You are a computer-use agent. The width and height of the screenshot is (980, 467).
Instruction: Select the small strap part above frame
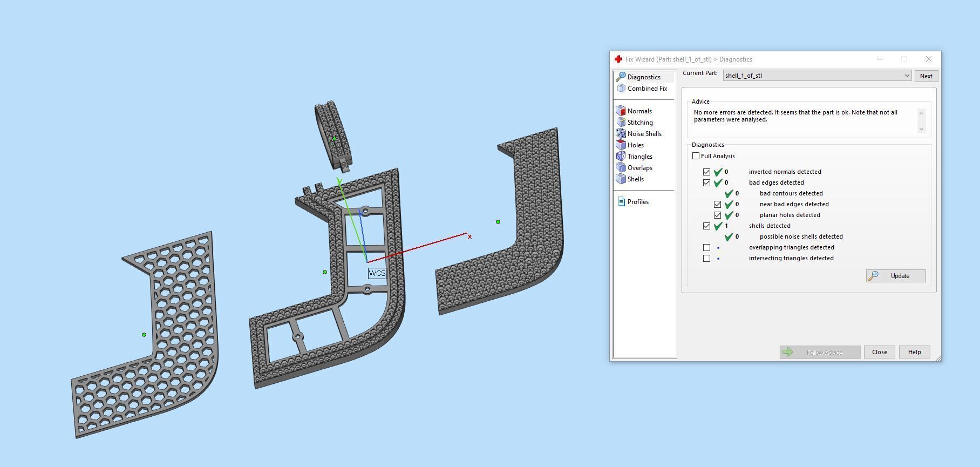tap(332, 135)
